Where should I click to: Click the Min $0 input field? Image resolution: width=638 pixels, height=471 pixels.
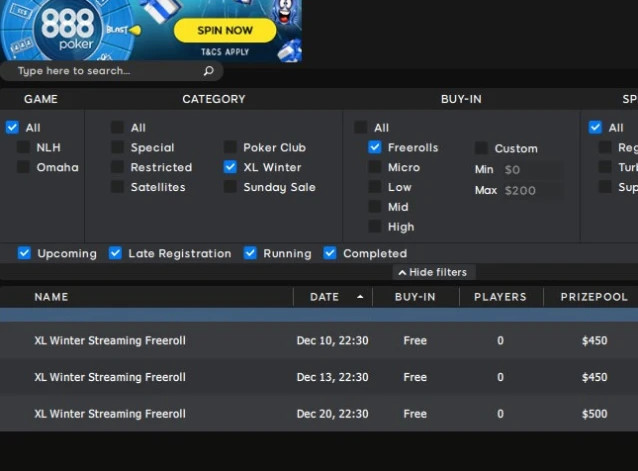pyautogui.click(x=532, y=170)
